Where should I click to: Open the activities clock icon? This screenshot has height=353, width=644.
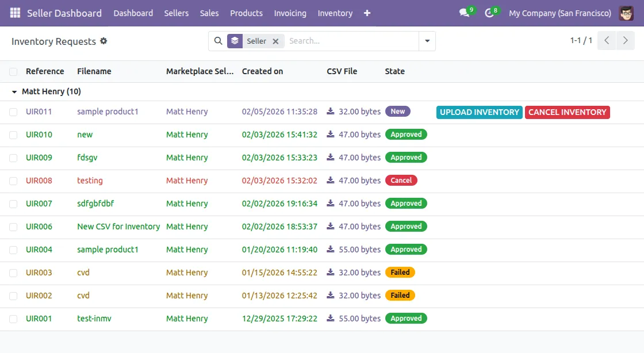pos(489,13)
